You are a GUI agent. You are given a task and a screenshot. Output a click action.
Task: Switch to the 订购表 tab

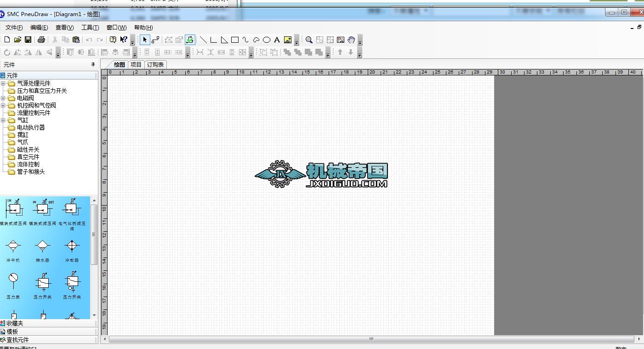[x=155, y=65]
